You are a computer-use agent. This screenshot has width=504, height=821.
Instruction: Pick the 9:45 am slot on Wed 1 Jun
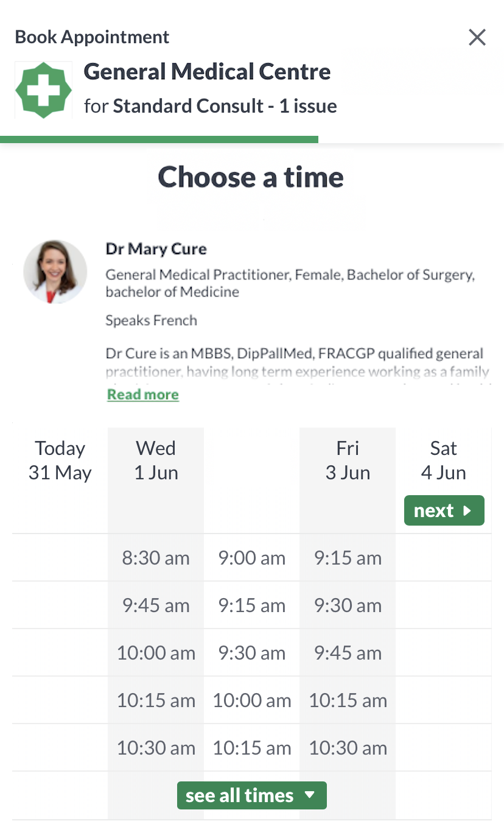[156, 605]
